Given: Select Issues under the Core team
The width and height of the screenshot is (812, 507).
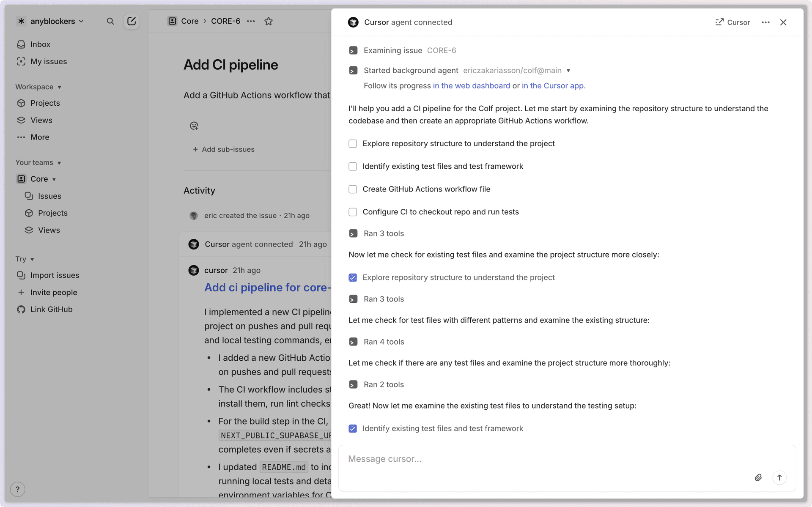Looking at the screenshot, I should (x=49, y=196).
